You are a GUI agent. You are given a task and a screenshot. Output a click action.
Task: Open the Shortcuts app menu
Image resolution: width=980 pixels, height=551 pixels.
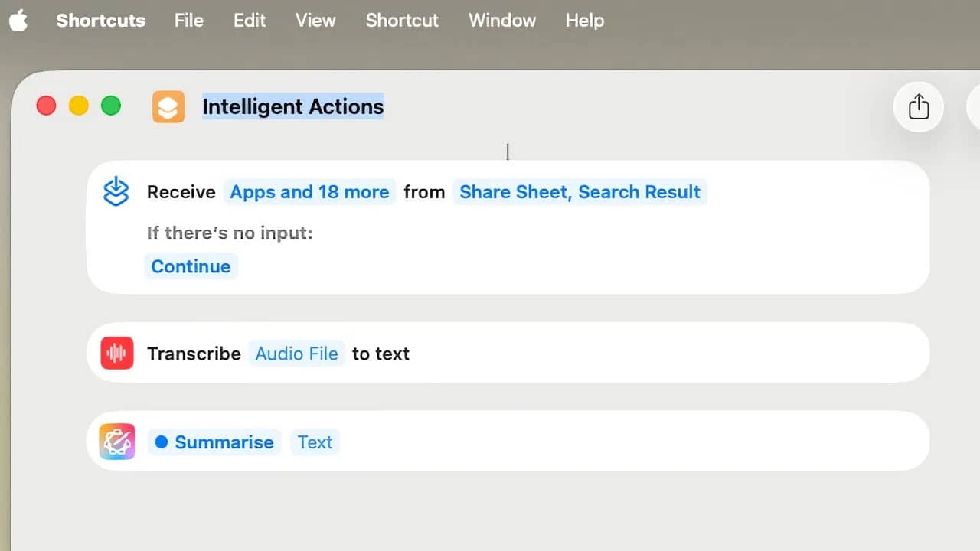click(100, 21)
